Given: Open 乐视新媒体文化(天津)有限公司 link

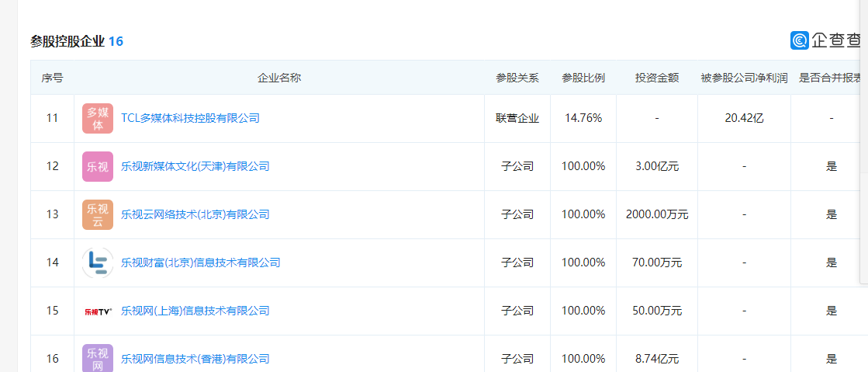Looking at the screenshot, I should pyautogui.click(x=195, y=166).
